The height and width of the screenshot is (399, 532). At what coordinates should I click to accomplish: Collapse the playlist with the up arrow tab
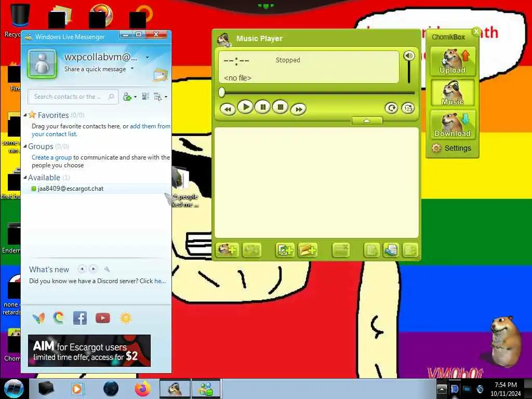(x=367, y=121)
